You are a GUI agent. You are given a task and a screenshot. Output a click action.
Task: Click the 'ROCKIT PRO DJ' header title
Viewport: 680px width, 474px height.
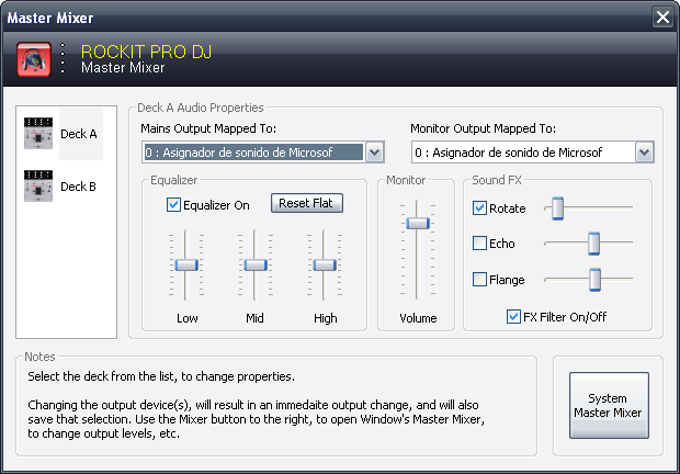click(x=146, y=52)
